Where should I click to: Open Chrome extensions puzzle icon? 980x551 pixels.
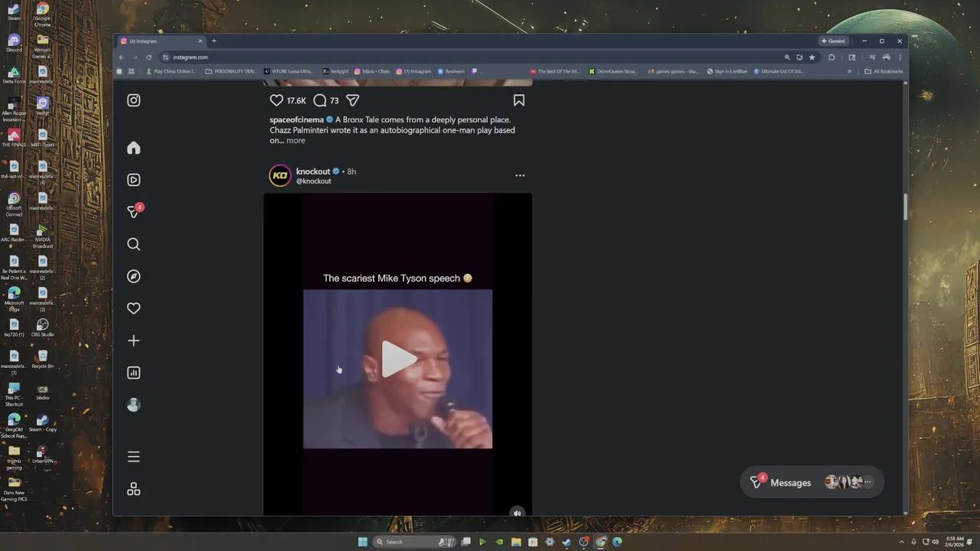831,57
